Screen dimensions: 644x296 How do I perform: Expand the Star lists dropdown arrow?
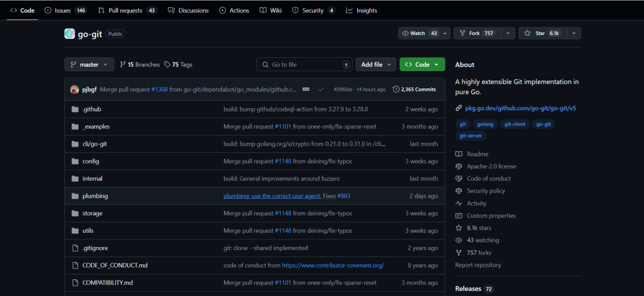coord(574,33)
